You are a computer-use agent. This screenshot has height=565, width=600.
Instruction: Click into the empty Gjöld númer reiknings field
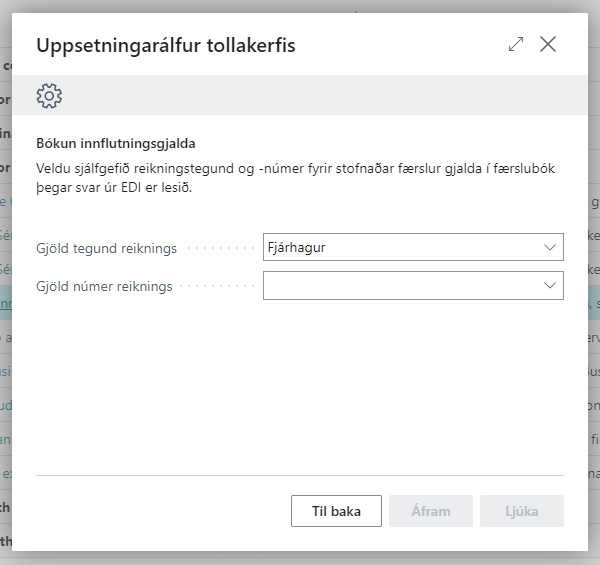point(400,286)
